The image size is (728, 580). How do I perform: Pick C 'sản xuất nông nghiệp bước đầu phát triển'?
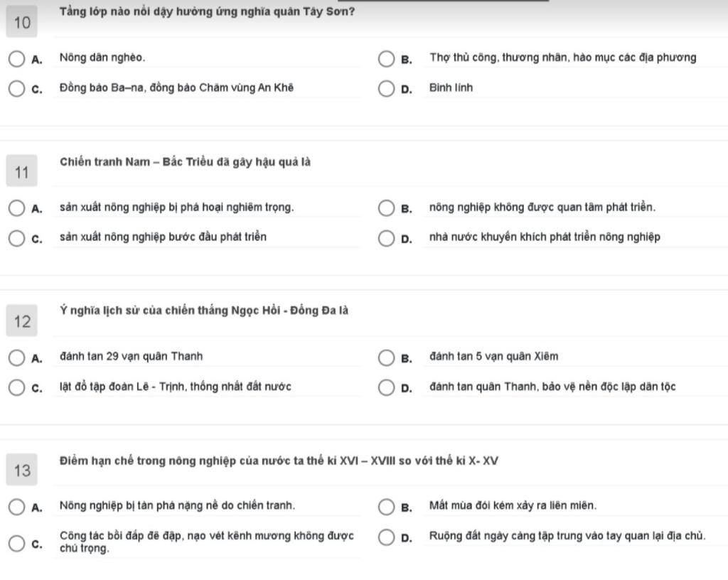coord(17,238)
